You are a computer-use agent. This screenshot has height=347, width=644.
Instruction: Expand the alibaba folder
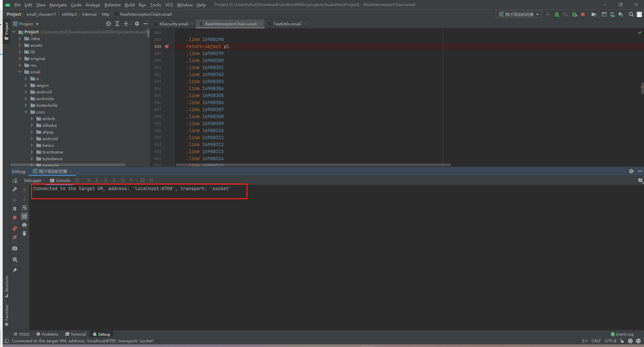pos(32,125)
